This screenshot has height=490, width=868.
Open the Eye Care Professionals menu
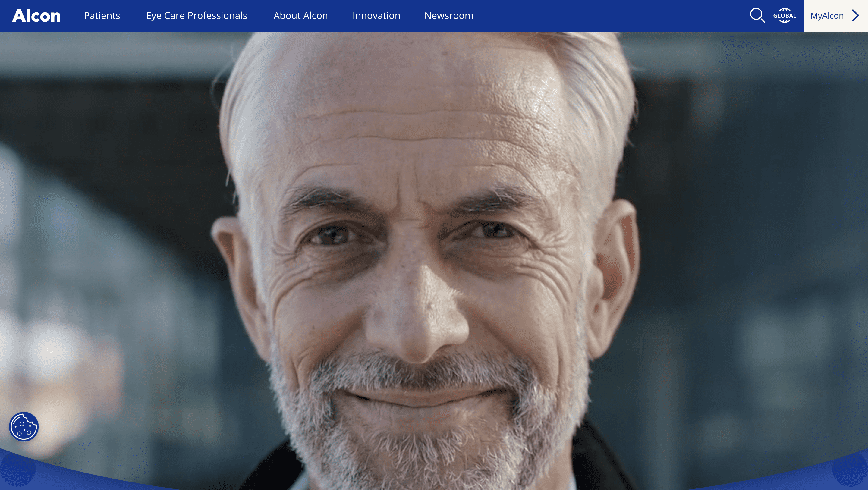[x=197, y=15]
